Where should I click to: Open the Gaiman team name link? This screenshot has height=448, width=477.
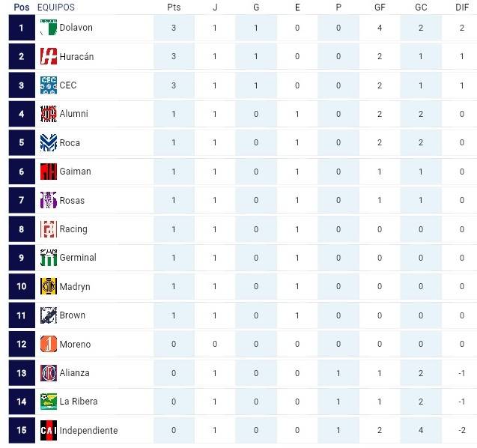click(x=75, y=172)
